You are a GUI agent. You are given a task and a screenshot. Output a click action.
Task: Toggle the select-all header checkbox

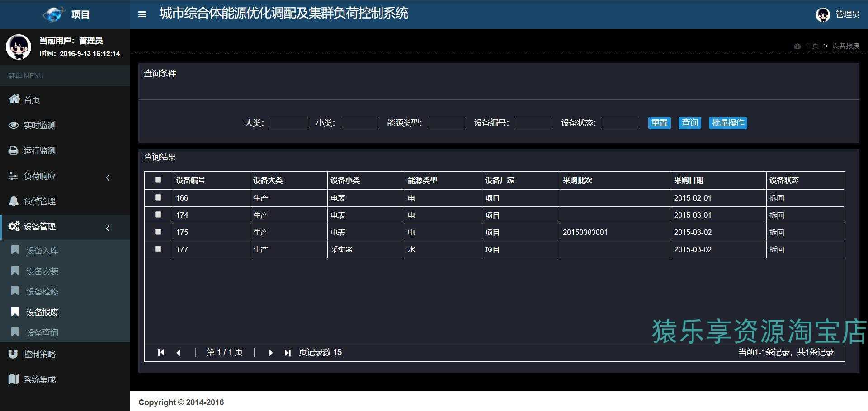158,180
